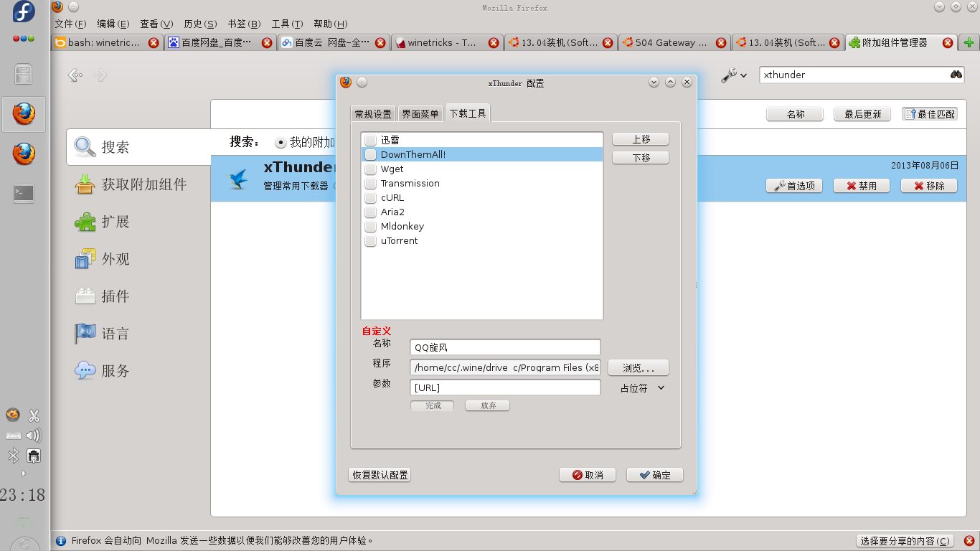Toggle the Mldonkey checkbox
Screen dimensions: 980x551
(x=370, y=227)
